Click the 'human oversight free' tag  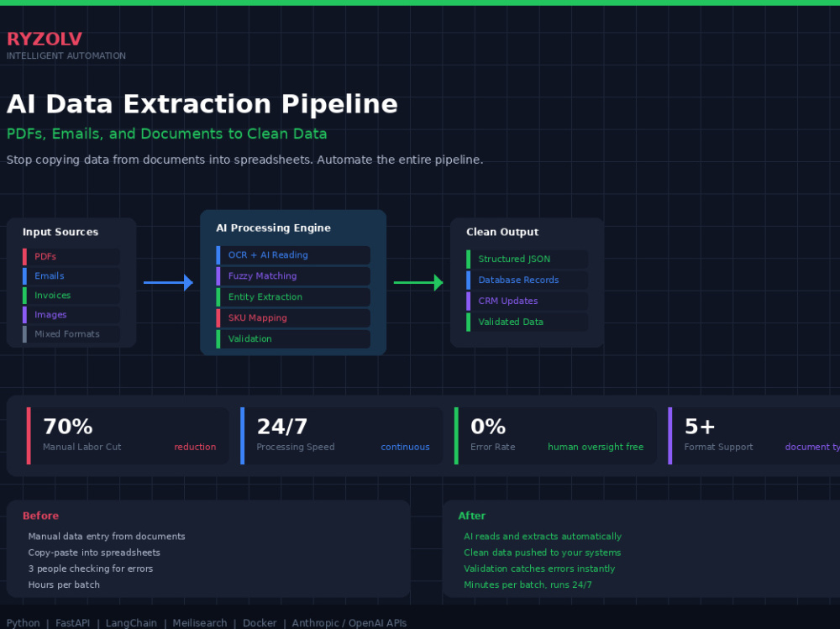click(x=596, y=447)
